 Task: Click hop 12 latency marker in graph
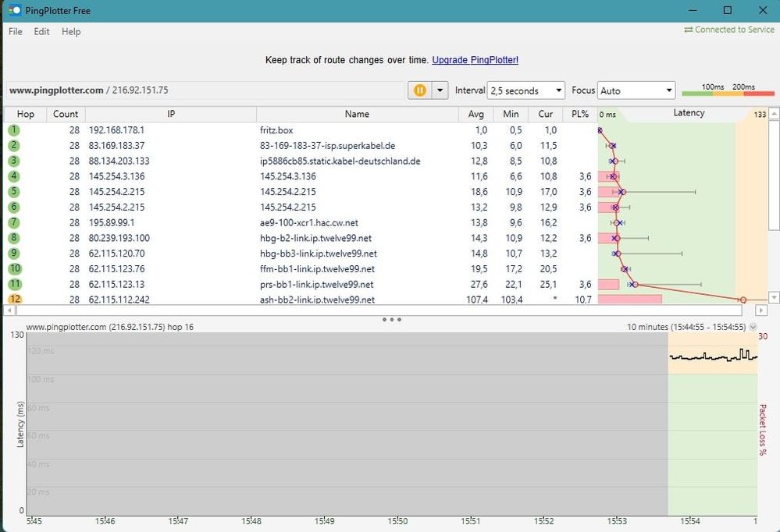pos(743,300)
